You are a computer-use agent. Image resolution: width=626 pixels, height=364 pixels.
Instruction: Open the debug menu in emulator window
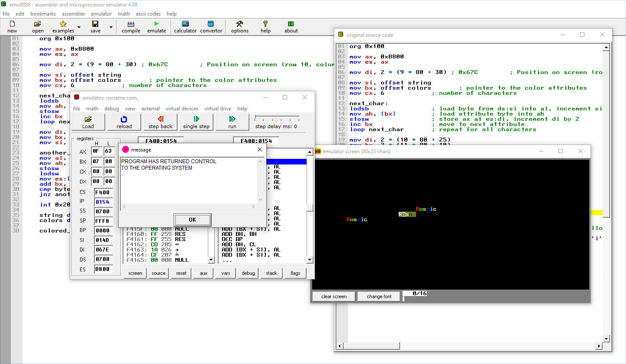pos(112,109)
